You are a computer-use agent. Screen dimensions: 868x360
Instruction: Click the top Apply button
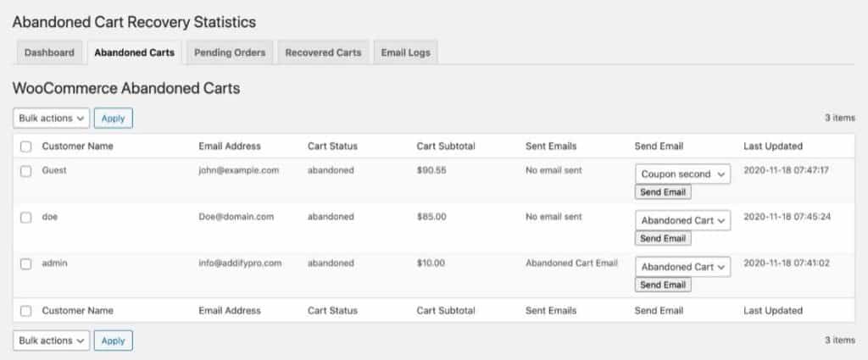point(113,119)
